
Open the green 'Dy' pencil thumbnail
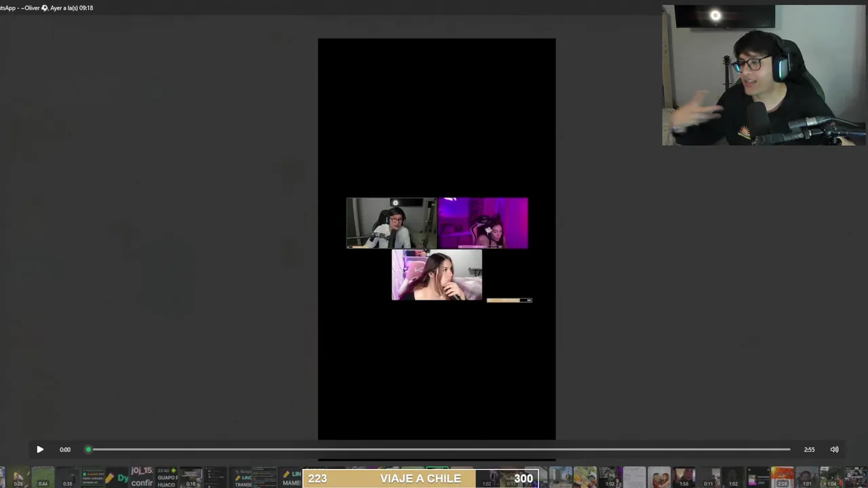click(x=117, y=477)
